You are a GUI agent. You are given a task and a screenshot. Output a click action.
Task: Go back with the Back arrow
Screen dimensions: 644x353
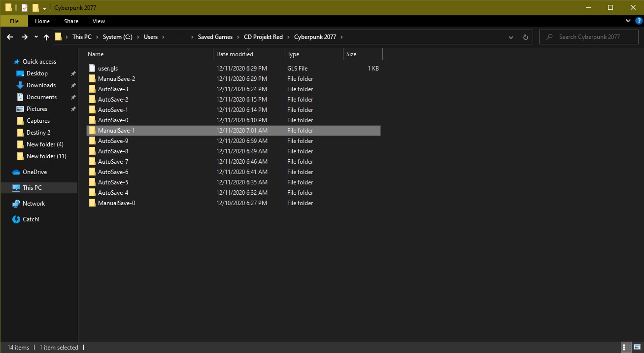pos(10,37)
